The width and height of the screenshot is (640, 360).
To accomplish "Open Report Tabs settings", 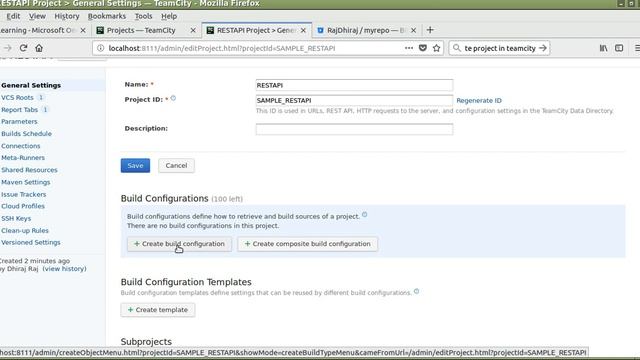I will click(19, 110).
